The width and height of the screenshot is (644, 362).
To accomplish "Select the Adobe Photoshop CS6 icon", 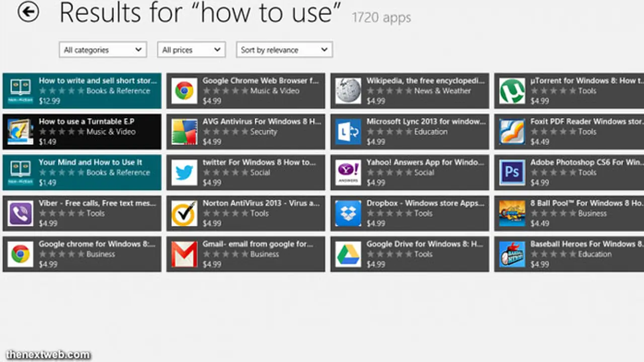I will [x=512, y=172].
